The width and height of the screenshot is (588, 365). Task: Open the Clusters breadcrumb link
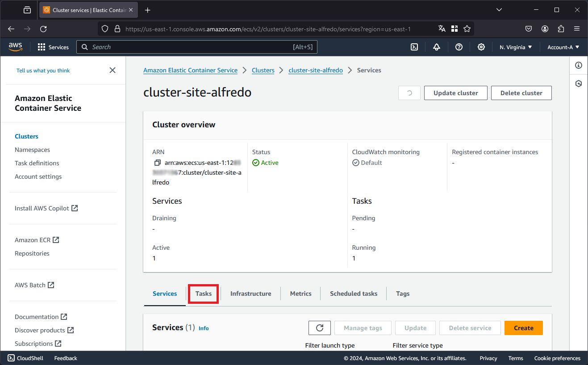pyautogui.click(x=263, y=70)
